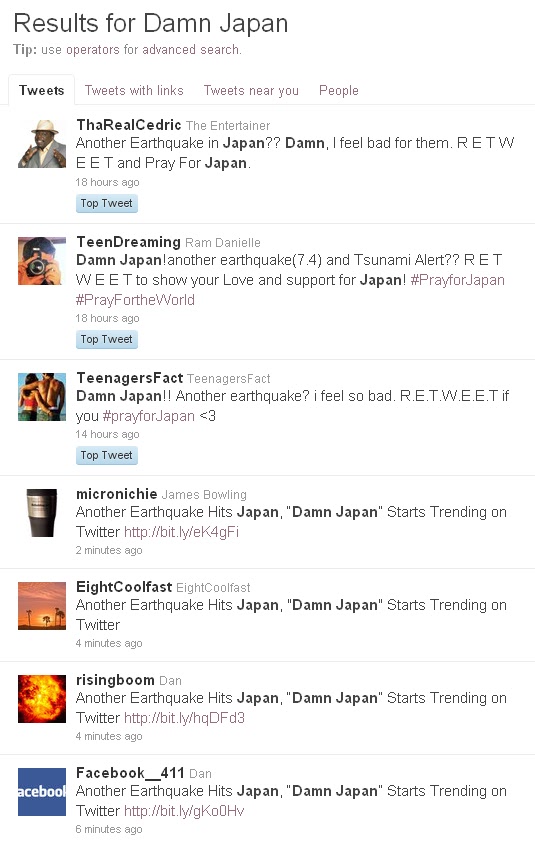535x843 pixels.
Task: Click risingboom's fire avatar
Action: point(42,699)
